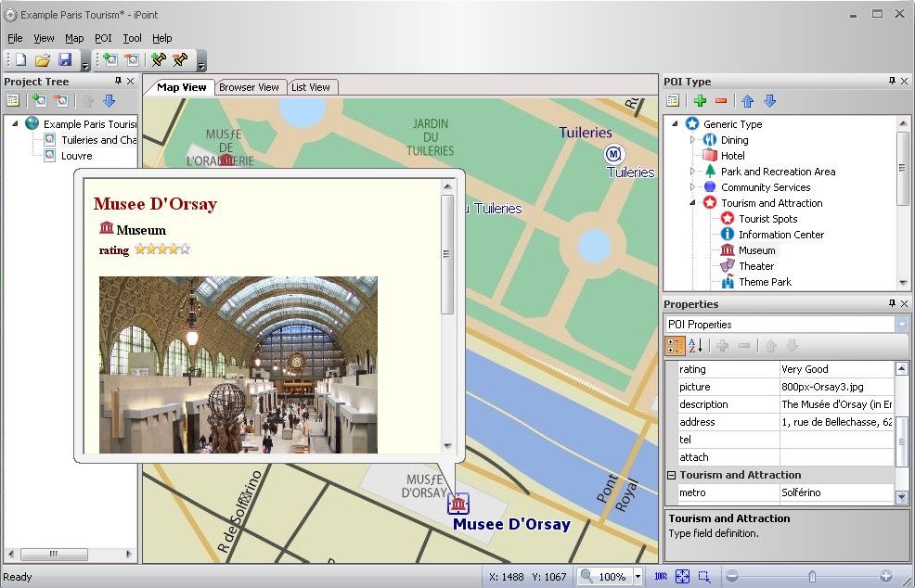The image size is (915, 588).
Task: Switch to the Browser View tab
Action: point(250,87)
